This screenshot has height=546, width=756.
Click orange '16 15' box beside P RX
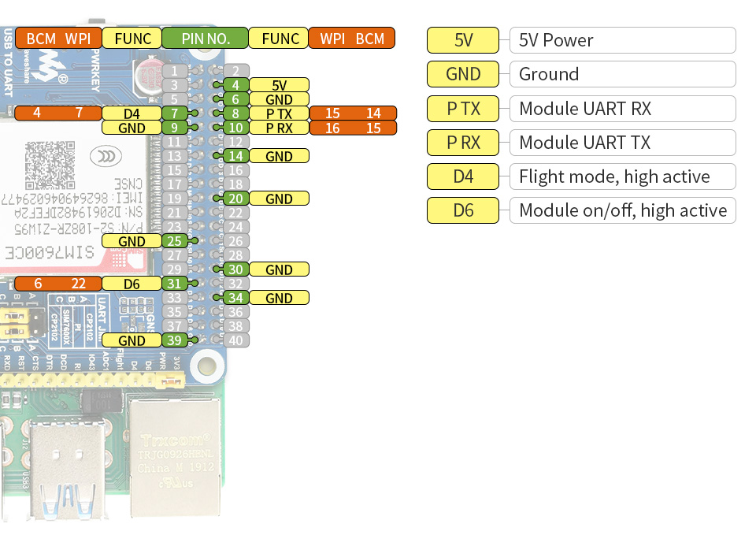(x=353, y=128)
